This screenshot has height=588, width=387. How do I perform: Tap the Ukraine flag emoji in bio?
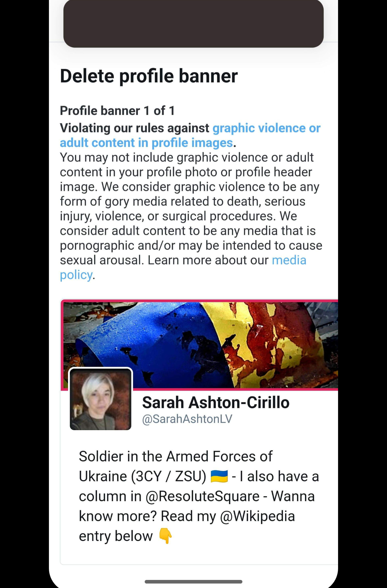(219, 476)
